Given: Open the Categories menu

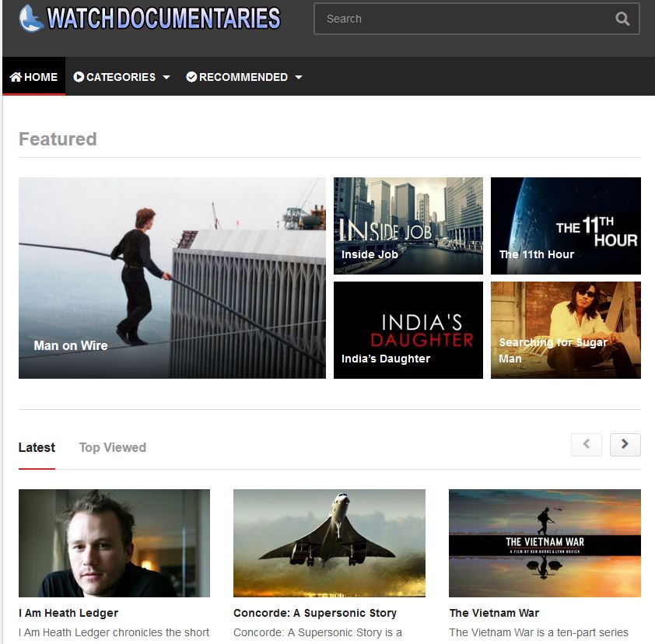Looking at the screenshot, I should coord(121,77).
